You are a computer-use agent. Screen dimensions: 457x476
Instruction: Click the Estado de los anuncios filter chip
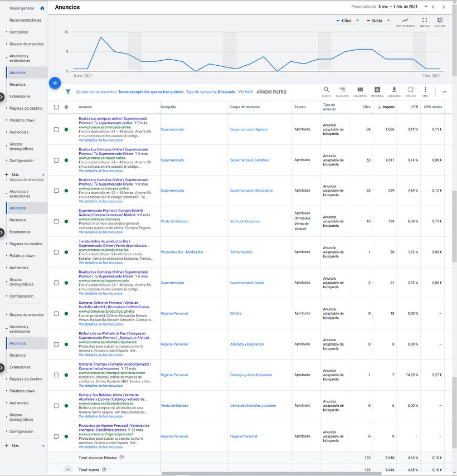coord(130,92)
